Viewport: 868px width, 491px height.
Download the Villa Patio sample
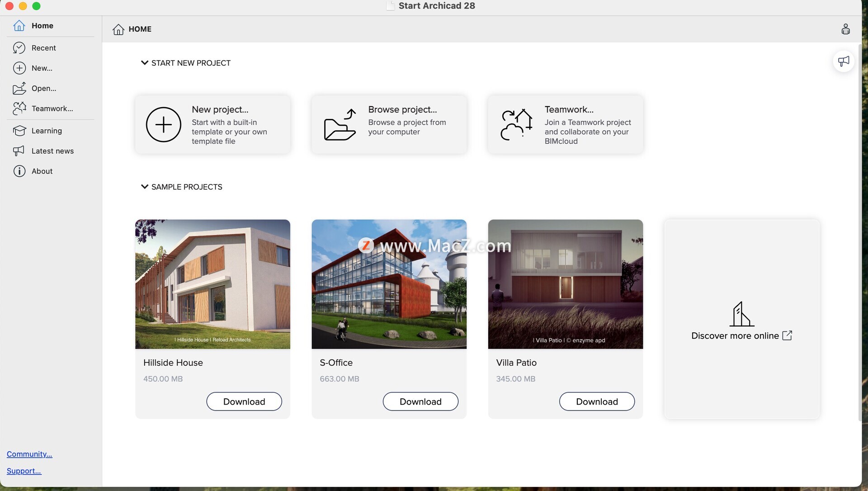point(597,401)
